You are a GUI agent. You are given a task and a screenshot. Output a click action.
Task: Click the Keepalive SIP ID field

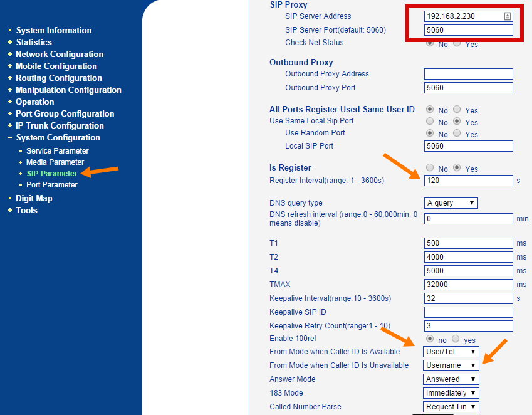468,312
